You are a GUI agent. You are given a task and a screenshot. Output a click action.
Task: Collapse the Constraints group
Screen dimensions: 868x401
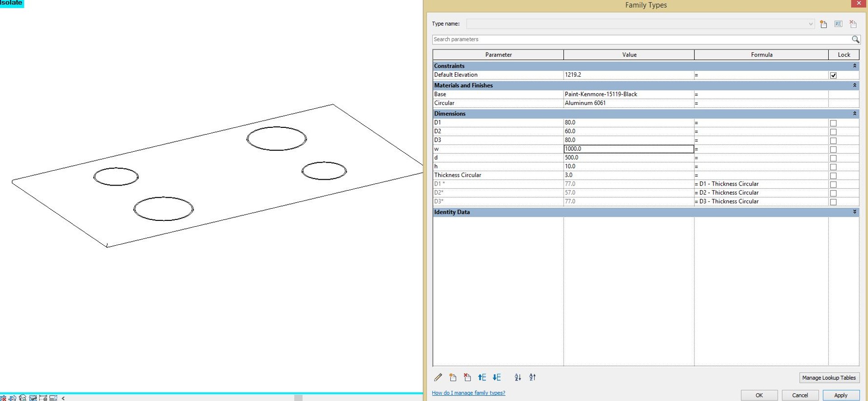pos(854,66)
